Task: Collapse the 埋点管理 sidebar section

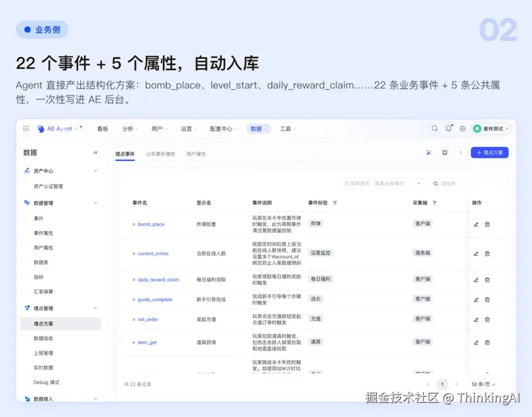Action: 96,309
